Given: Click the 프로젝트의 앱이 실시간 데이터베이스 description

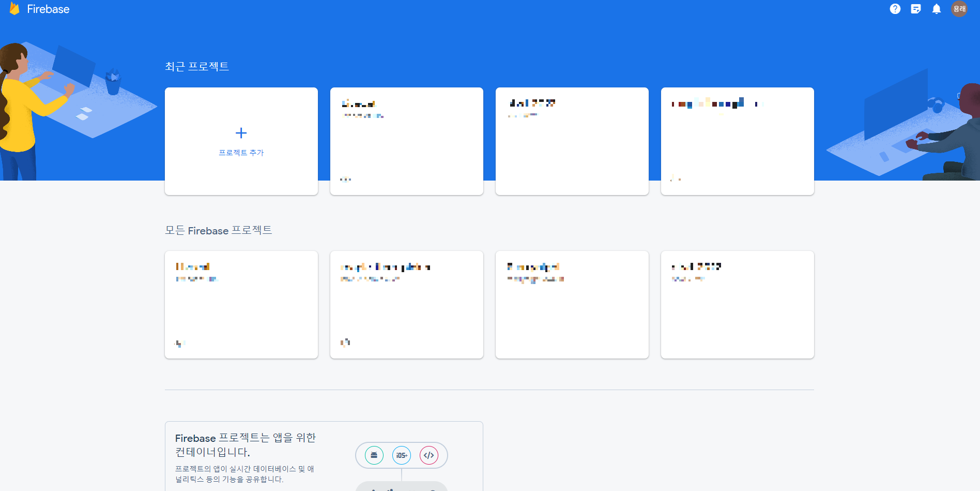Looking at the screenshot, I should [x=244, y=474].
